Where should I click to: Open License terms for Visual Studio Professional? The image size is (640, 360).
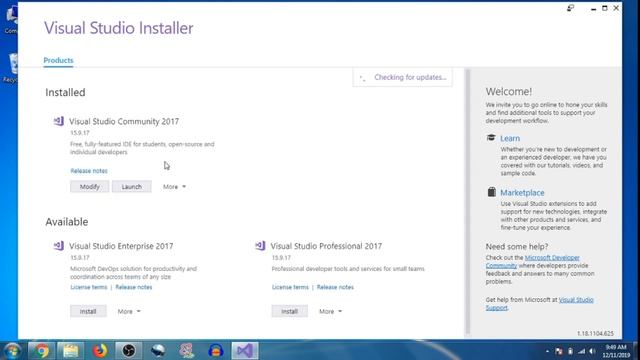(290, 287)
